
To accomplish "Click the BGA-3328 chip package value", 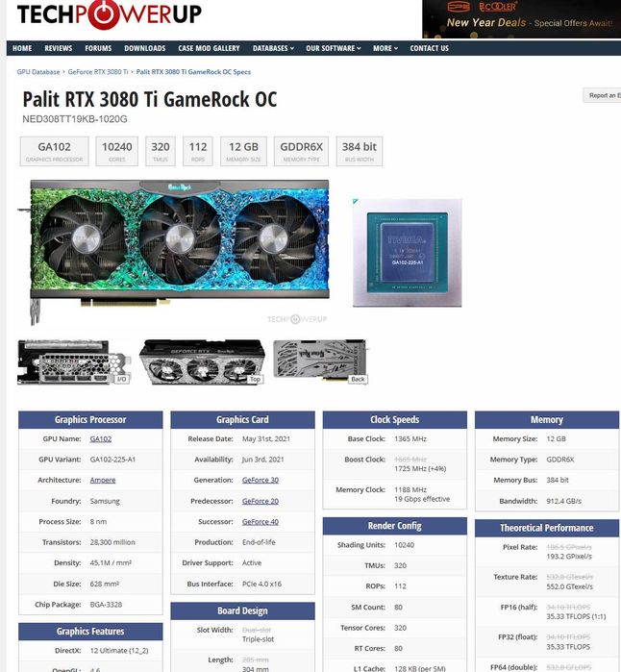I will (106, 605).
